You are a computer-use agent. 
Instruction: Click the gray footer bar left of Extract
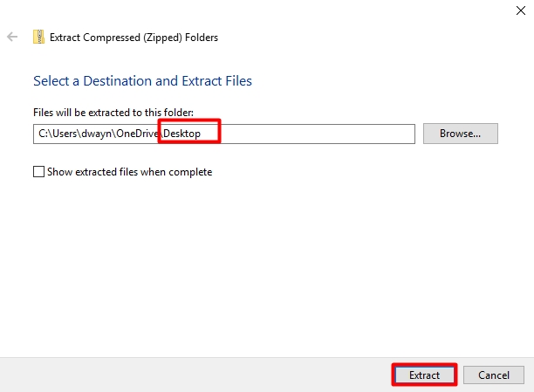[x=192, y=375]
